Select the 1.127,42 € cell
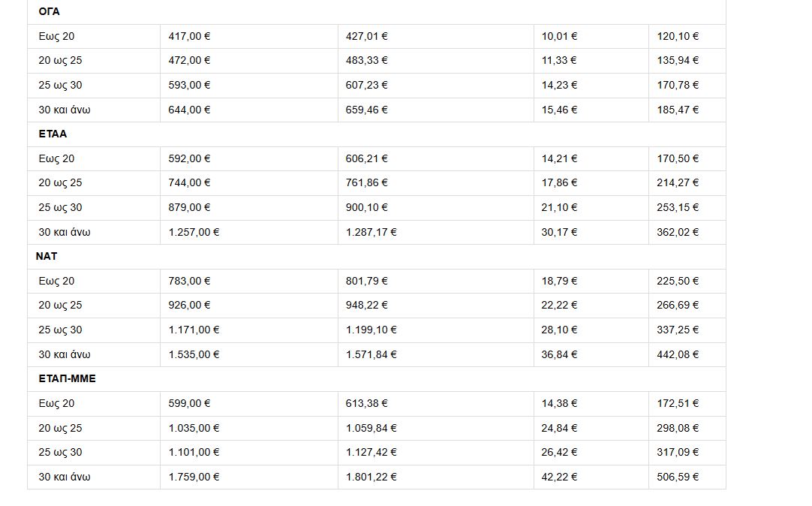The image size is (812, 506). click(371, 453)
